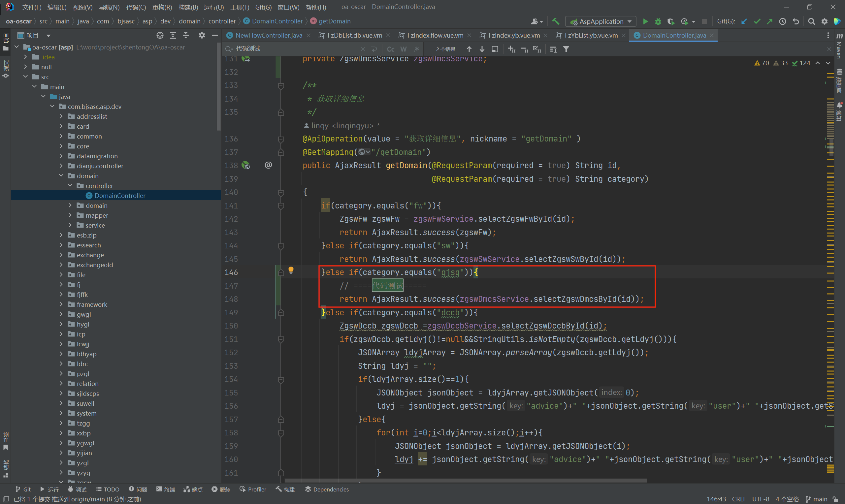Click the Search Everywhere magnifier icon
845x504 pixels.
coord(811,21)
